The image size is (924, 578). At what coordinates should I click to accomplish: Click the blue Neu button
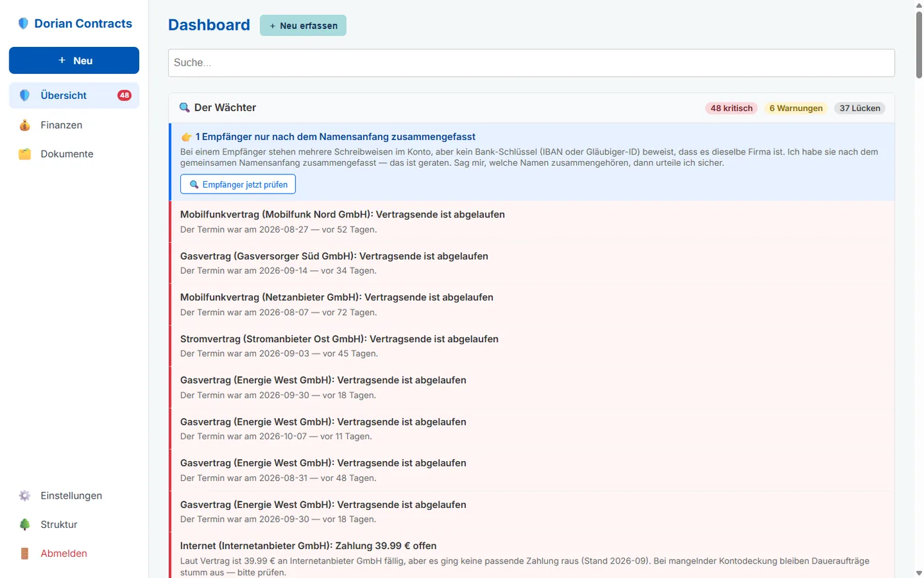tap(74, 60)
